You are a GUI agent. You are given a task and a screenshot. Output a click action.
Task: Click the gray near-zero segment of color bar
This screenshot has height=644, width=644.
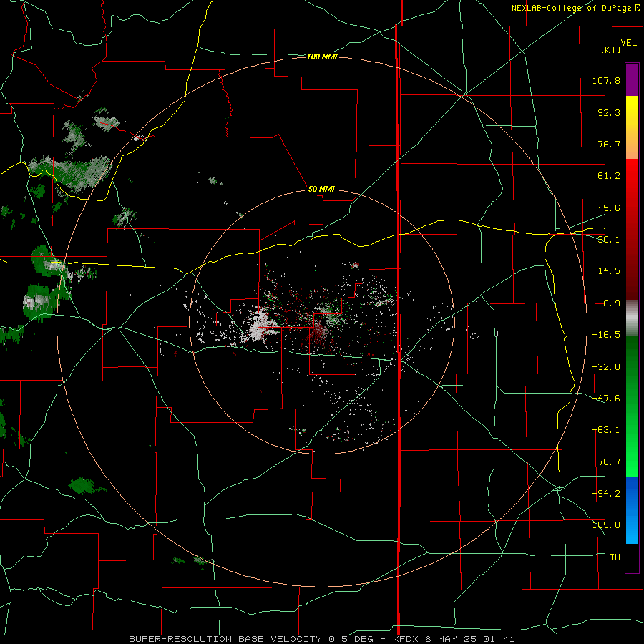(632, 318)
